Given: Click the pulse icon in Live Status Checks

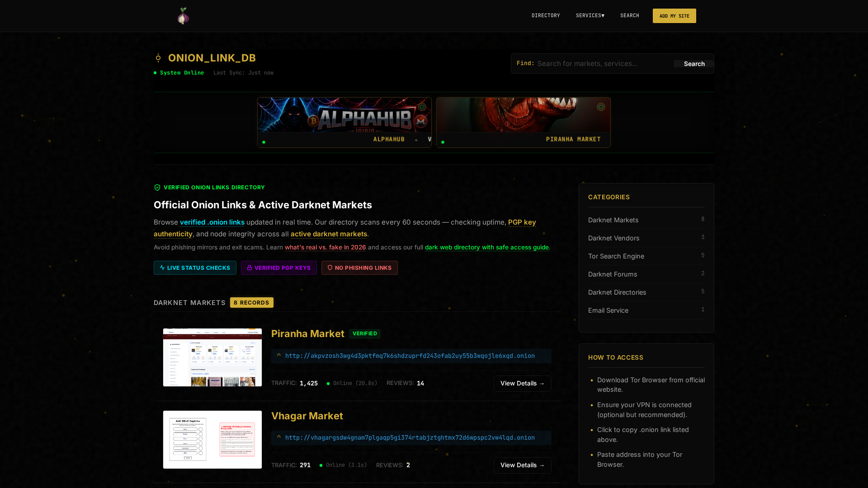Looking at the screenshot, I should (x=162, y=267).
